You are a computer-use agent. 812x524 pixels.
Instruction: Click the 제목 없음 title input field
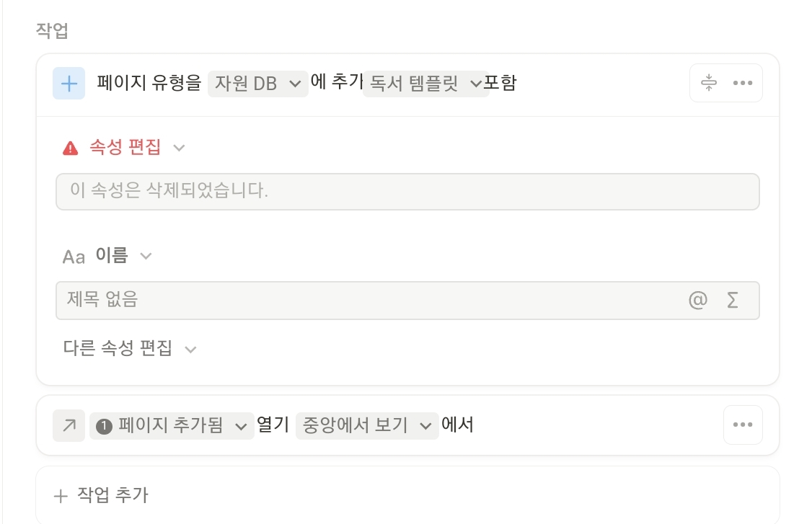click(x=361, y=300)
